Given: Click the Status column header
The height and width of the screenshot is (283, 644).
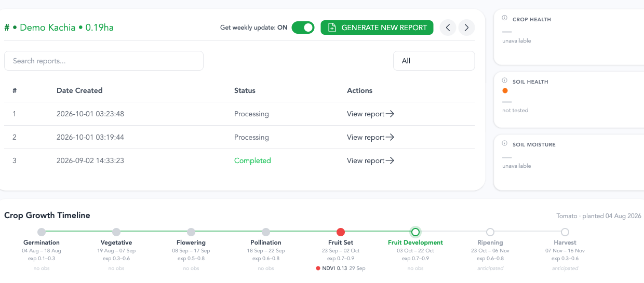Looking at the screenshot, I should pos(245,90).
